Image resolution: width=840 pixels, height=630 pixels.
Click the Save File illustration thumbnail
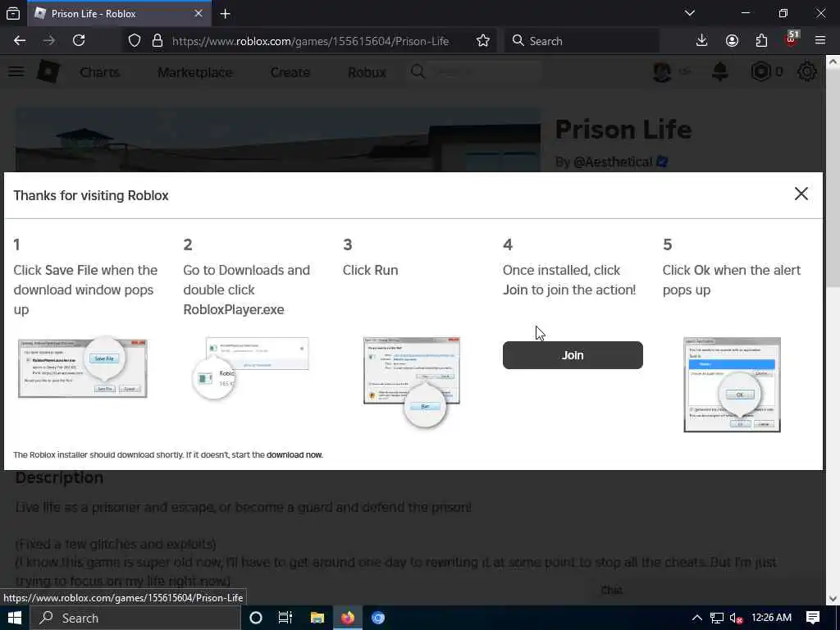83,367
